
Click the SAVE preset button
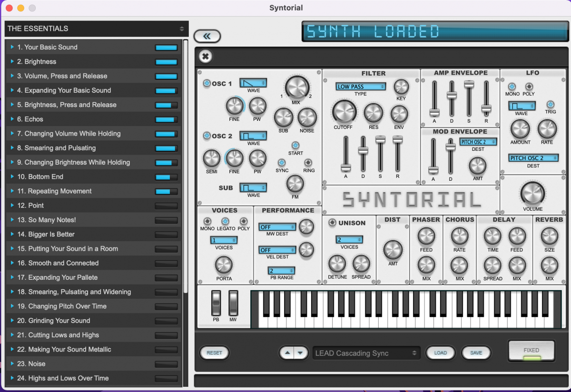476,353
